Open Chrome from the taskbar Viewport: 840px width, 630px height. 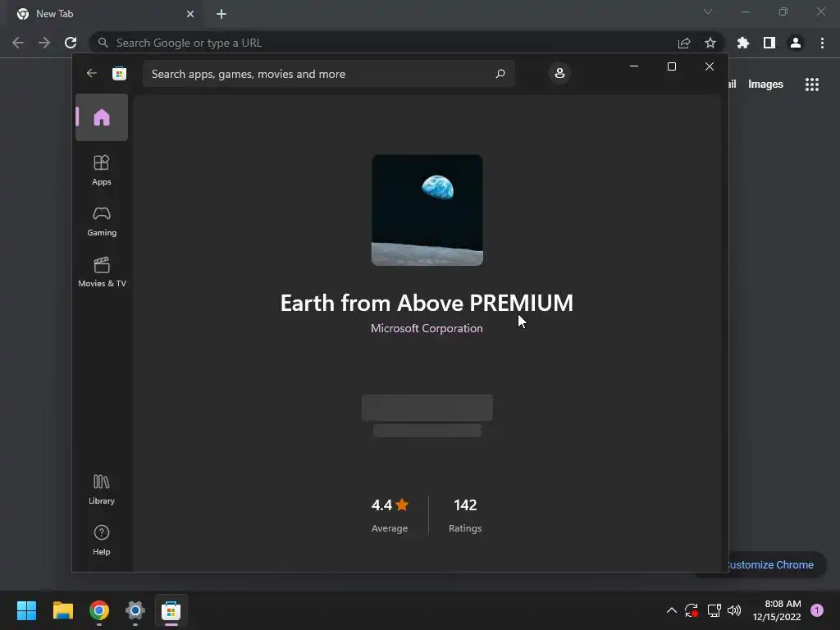pos(99,610)
